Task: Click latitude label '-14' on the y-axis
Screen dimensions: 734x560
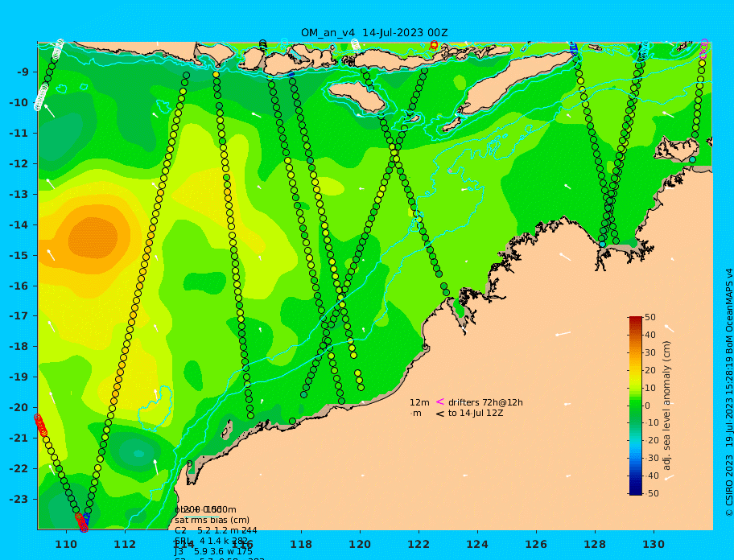Action: [19, 224]
